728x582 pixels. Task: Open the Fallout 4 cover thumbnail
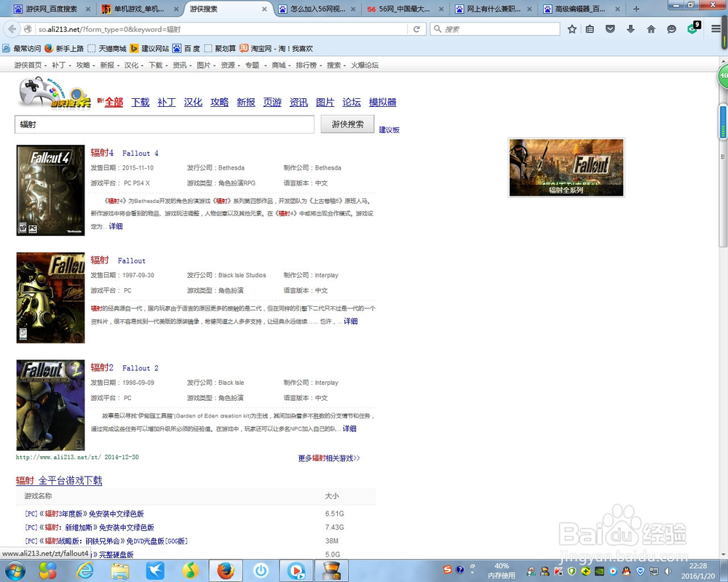pos(51,191)
